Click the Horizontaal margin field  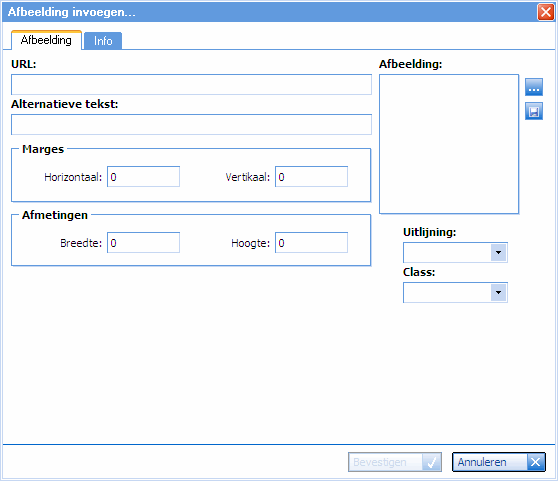[x=143, y=176]
